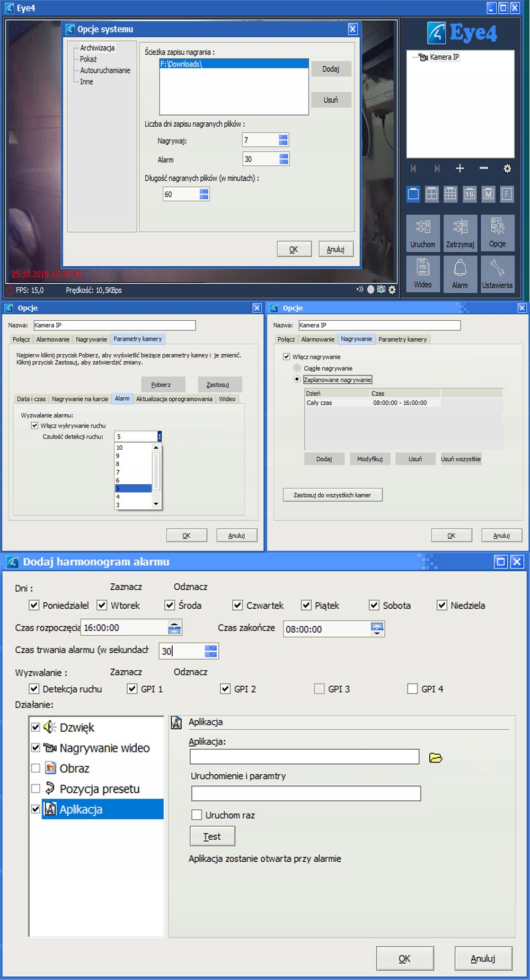Open Aktualizacja oprogramowania sub-tab
Screen dimensions: 530x980
[x=174, y=399]
